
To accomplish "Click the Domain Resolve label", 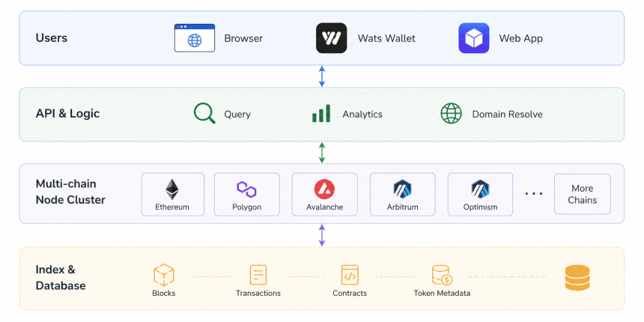I will pyautogui.click(x=507, y=114).
